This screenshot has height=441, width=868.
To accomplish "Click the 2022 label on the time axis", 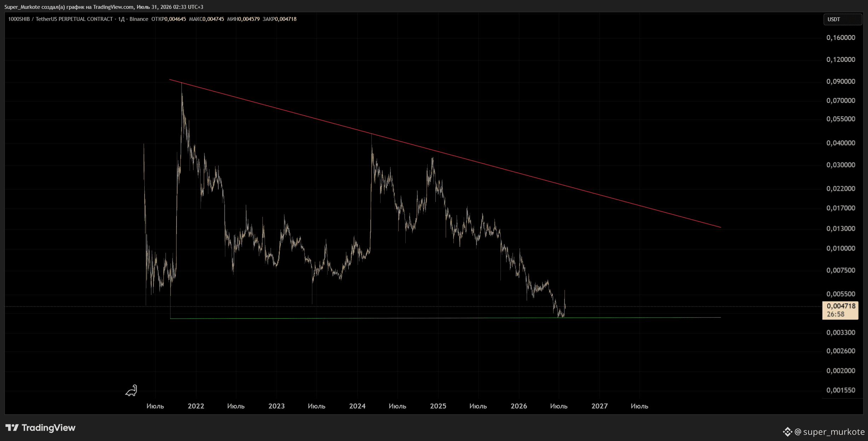I will (x=196, y=406).
